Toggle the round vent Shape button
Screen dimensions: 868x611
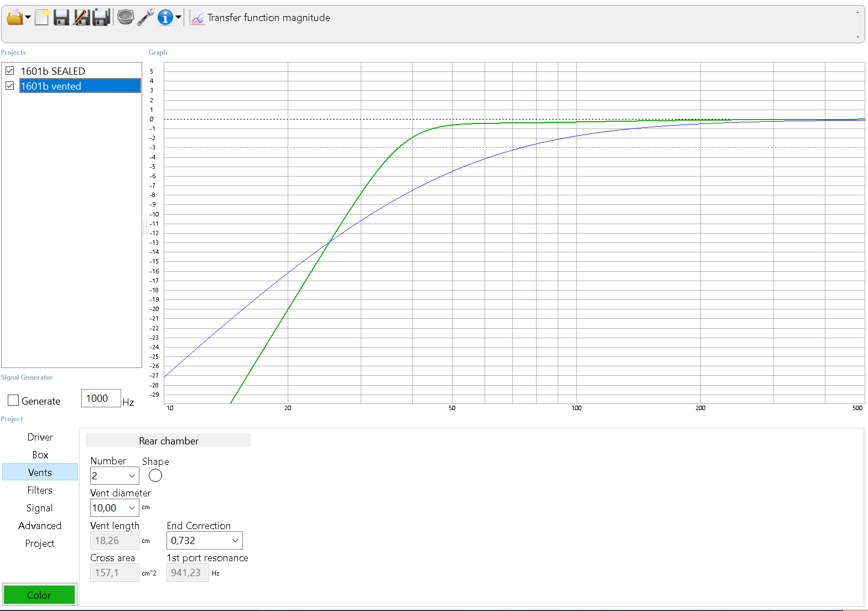click(155, 475)
